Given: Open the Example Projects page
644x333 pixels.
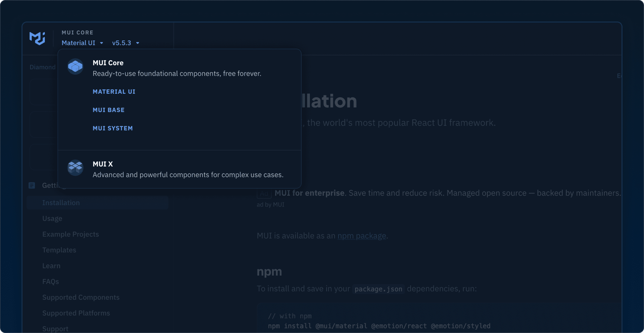Looking at the screenshot, I should click(x=71, y=234).
